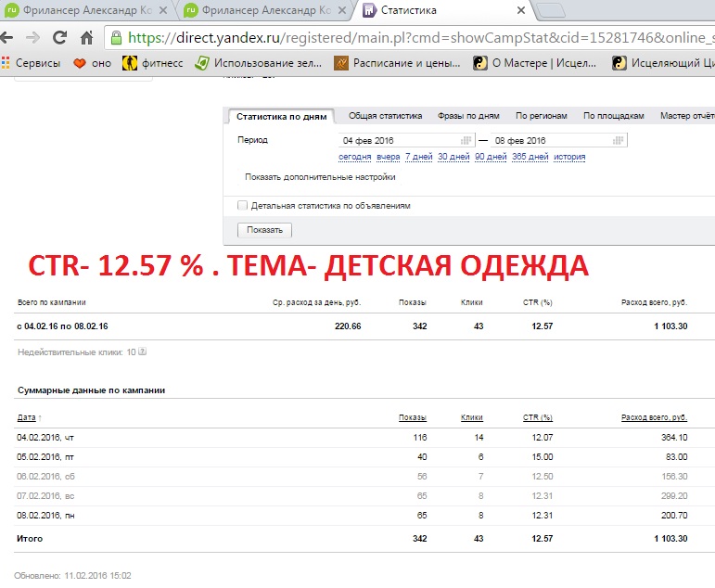Click the CTR value '15.00'
Screen dimensions: 715x588
(x=543, y=457)
